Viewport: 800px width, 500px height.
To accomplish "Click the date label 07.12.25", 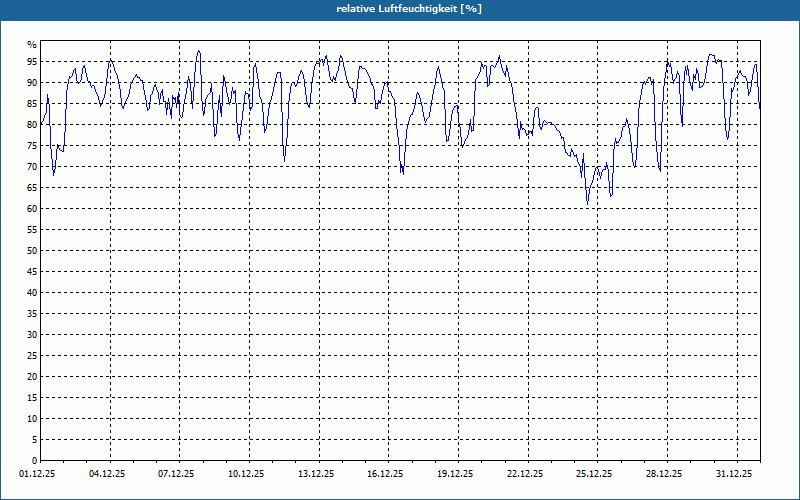I will click(176, 474).
